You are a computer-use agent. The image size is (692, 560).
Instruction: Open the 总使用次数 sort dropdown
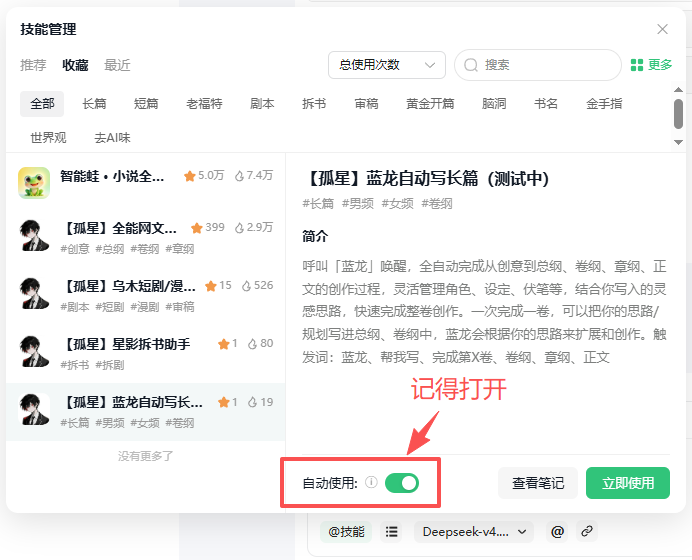pos(387,65)
